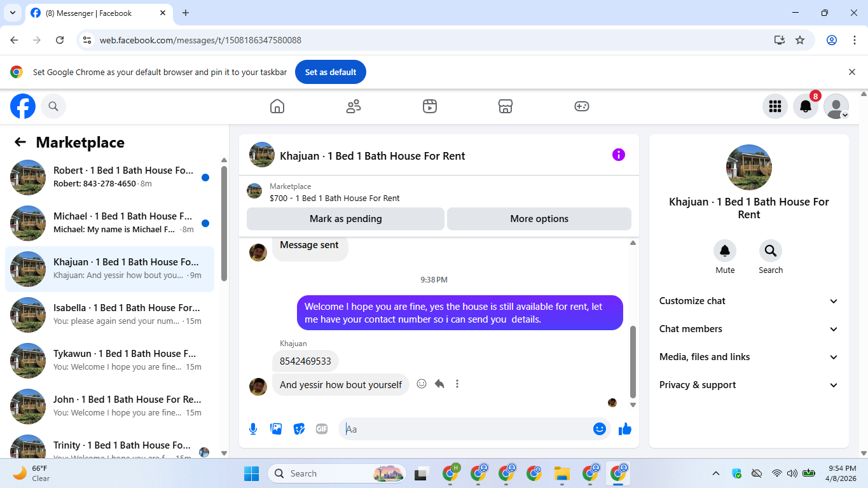The height and width of the screenshot is (488, 868).
Task: Open a new browser tab
Action: (x=186, y=13)
